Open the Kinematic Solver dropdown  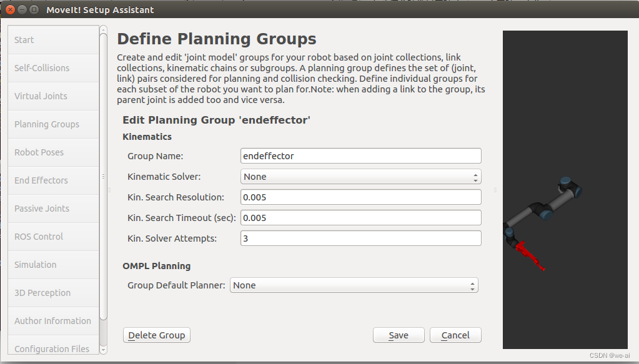pyautogui.click(x=360, y=177)
